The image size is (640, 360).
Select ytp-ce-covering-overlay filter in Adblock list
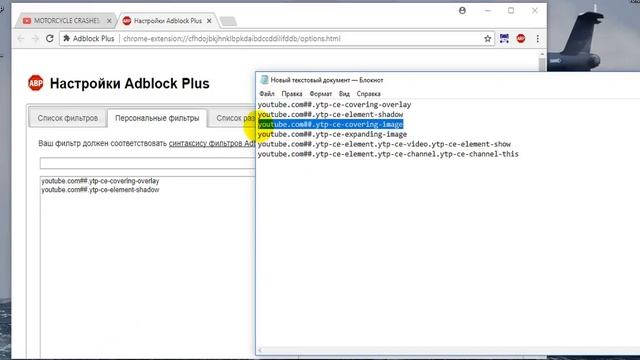click(100, 181)
